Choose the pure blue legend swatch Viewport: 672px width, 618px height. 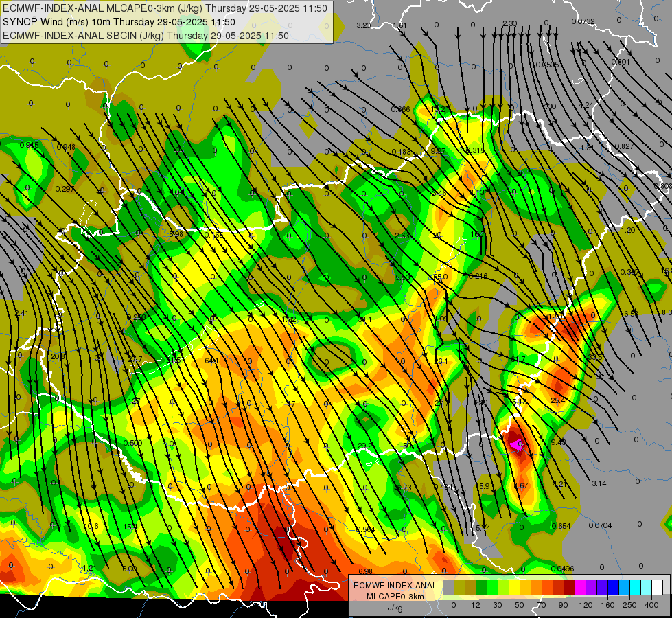(613, 587)
